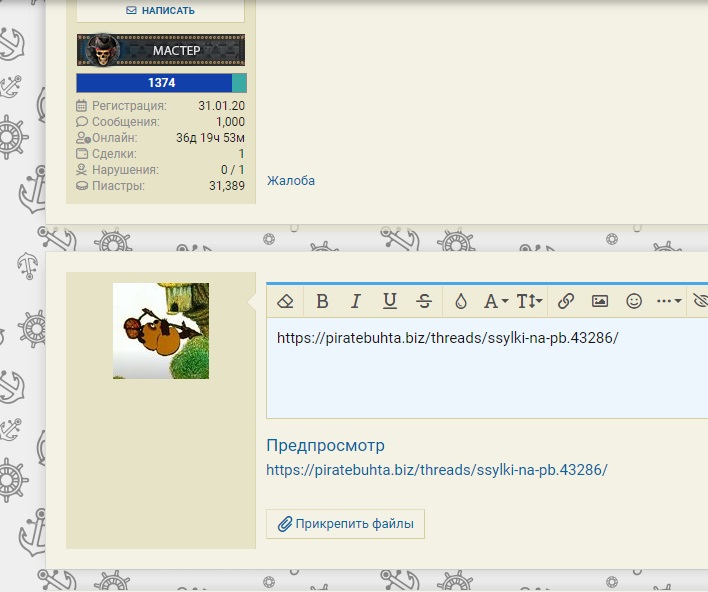Image resolution: width=708 pixels, height=592 pixels.
Task: Click the 1374 reputation progress bar
Action: (161, 83)
